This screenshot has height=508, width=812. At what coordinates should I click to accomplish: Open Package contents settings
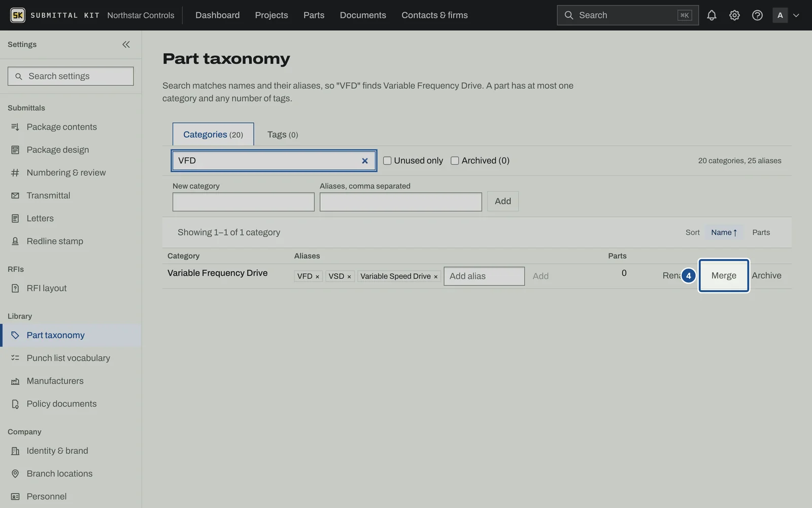[x=71, y=127]
